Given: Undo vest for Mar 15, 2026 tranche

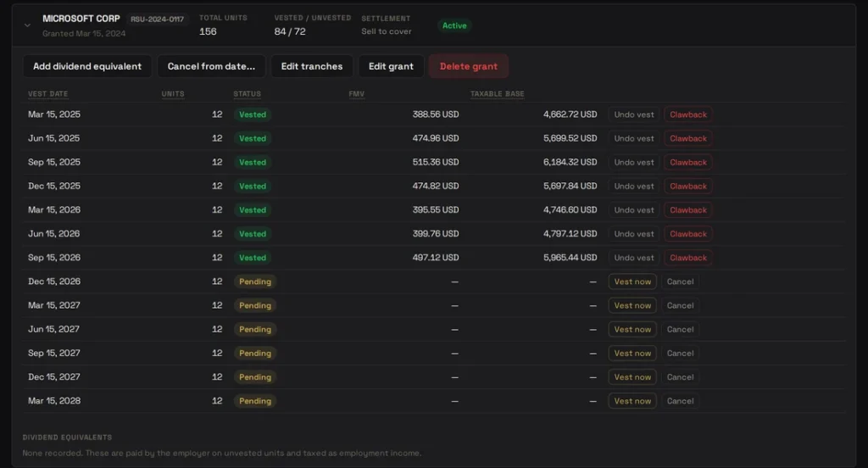Looking at the screenshot, I should click(634, 210).
